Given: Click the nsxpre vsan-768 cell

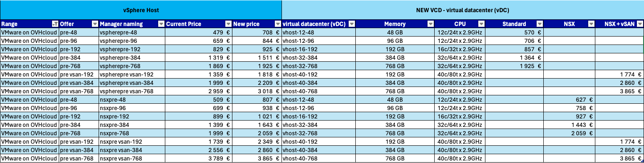Looking at the screenshot, I should (x=131, y=159).
